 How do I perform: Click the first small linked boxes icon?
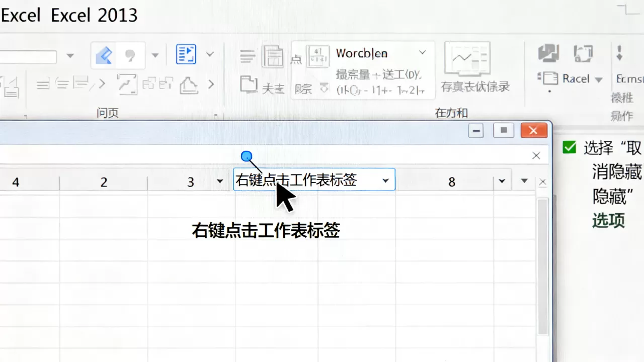coord(149,83)
